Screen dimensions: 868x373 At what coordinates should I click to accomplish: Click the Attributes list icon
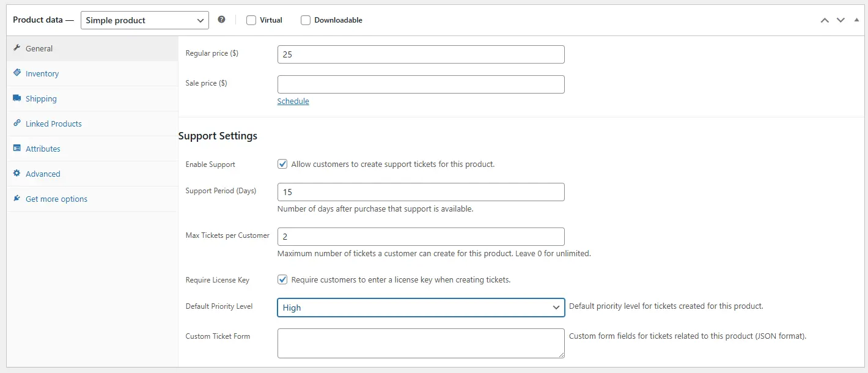17,149
